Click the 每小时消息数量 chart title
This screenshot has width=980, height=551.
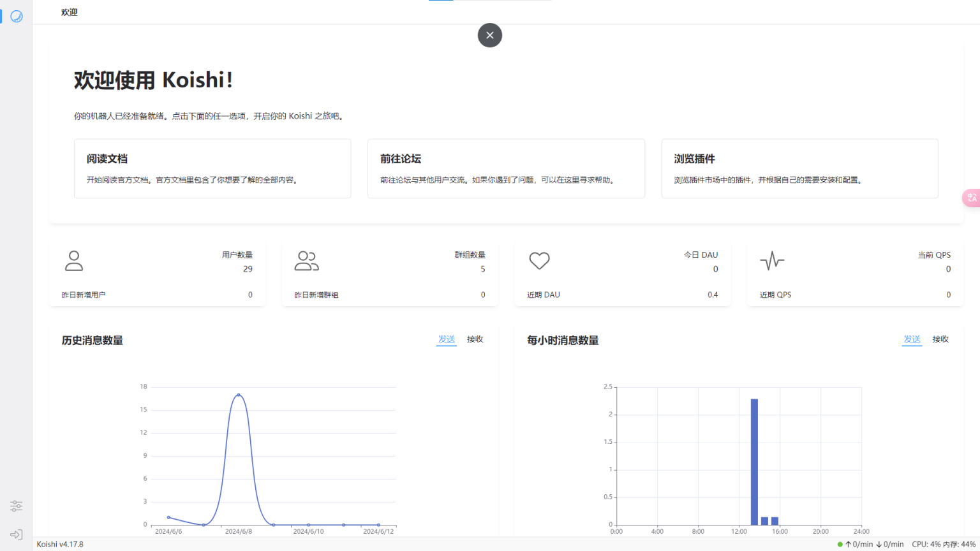pyautogui.click(x=563, y=341)
